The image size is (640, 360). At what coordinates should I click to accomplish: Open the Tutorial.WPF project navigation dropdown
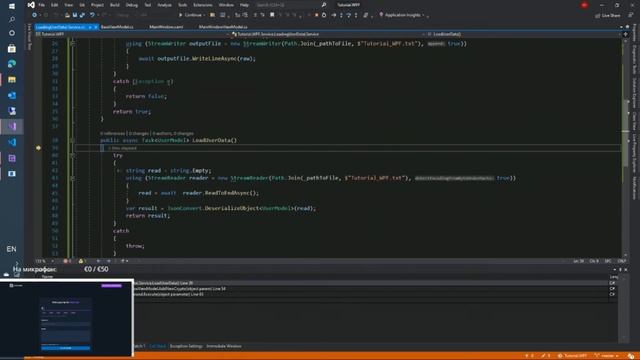coord(133,34)
